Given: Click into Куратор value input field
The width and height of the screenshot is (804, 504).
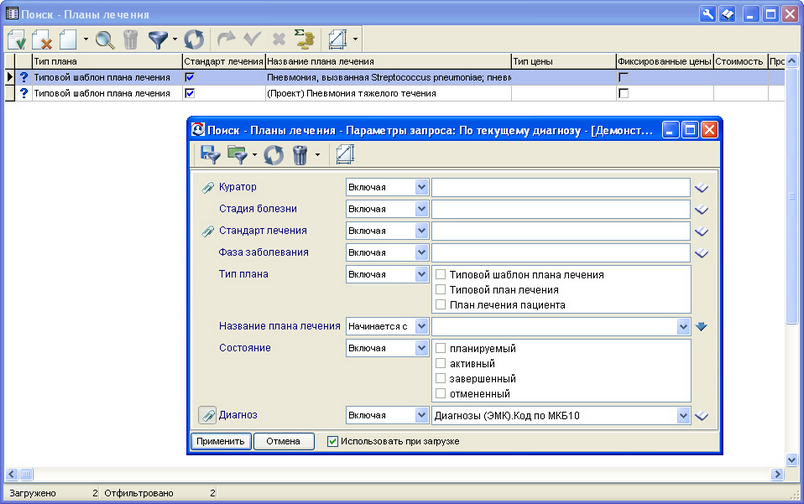Looking at the screenshot, I should click(x=561, y=188).
